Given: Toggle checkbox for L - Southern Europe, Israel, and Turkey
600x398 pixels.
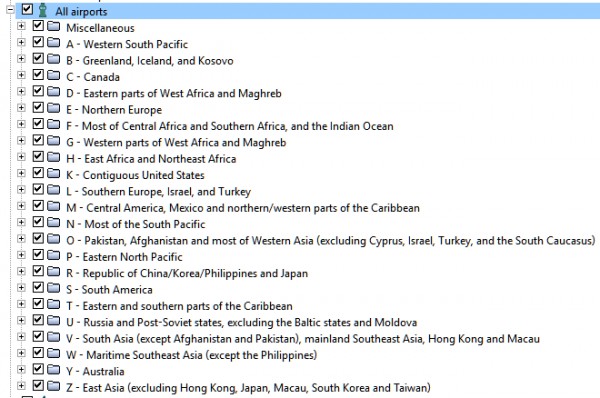Looking at the screenshot, I should tap(38, 189).
